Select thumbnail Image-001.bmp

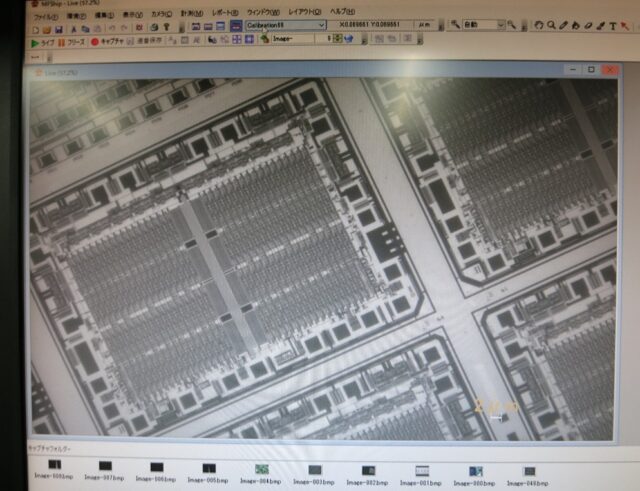coord(421,476)
